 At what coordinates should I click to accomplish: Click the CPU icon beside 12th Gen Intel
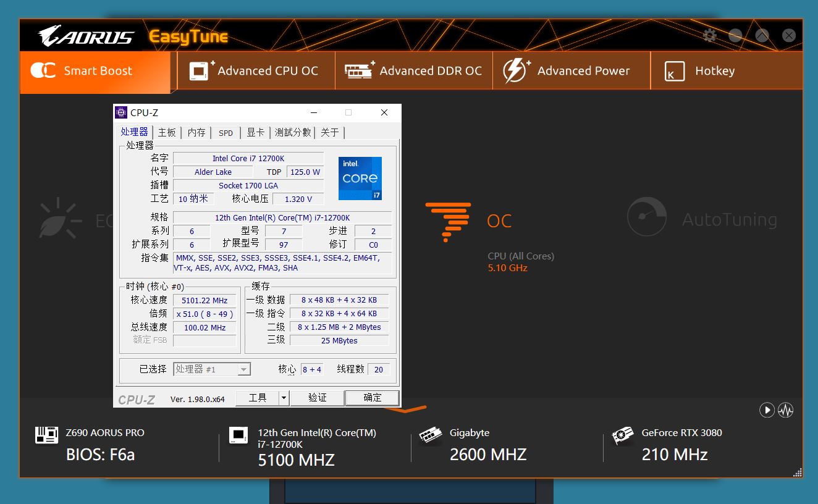(x=238, y=435)
